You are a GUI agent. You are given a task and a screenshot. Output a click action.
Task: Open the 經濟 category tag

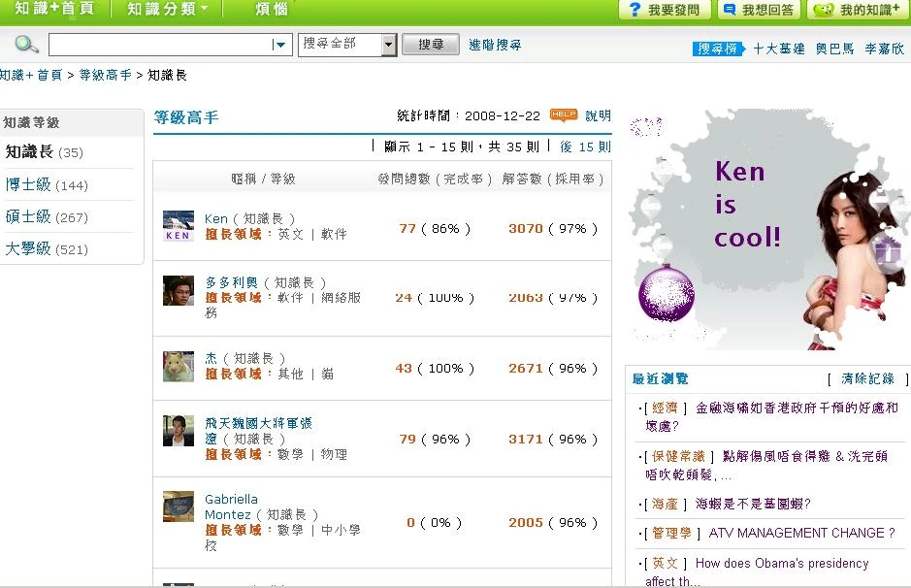[665, 408]
